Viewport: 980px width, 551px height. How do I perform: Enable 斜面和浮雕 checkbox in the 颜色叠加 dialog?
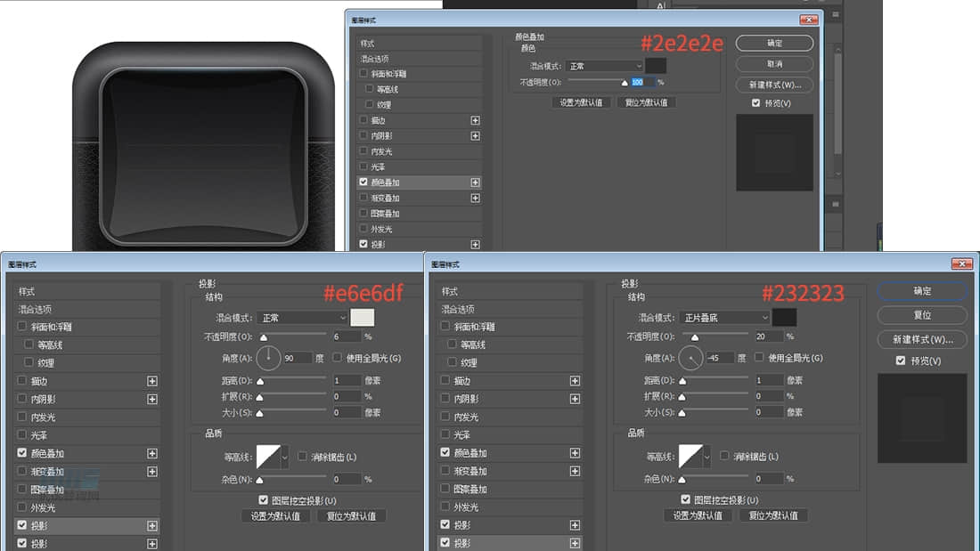point(363,73)
